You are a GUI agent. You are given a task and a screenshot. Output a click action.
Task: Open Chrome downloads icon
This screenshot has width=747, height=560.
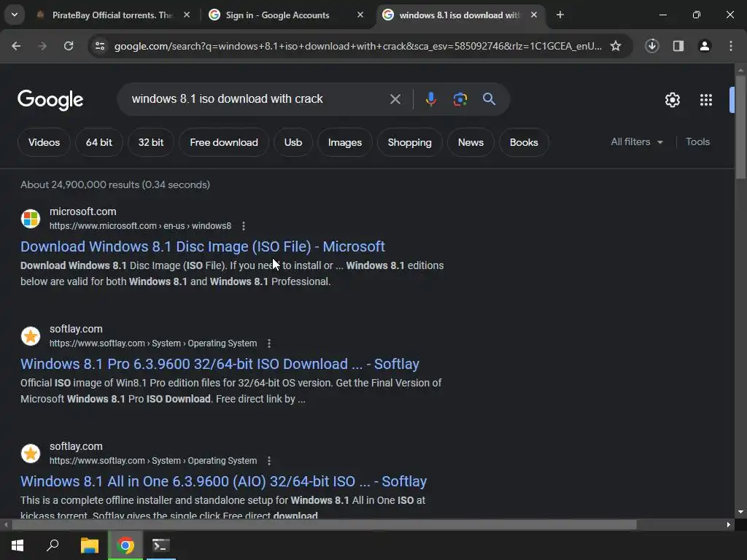point(651,46)
